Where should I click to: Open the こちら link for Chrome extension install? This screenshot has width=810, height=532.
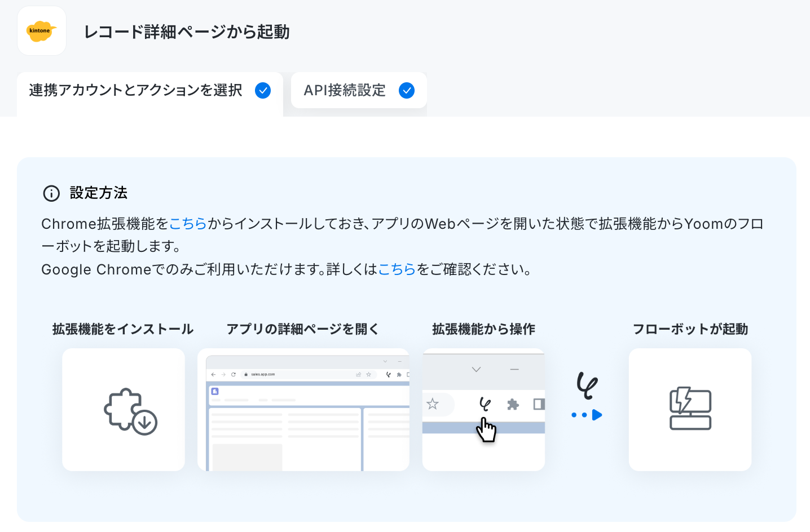[188, 224]
